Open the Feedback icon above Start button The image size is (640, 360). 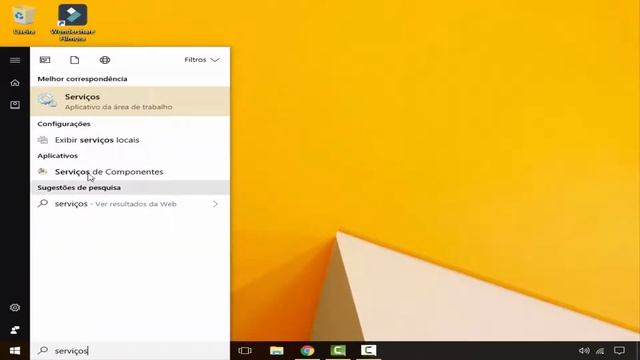pos(15,330)
